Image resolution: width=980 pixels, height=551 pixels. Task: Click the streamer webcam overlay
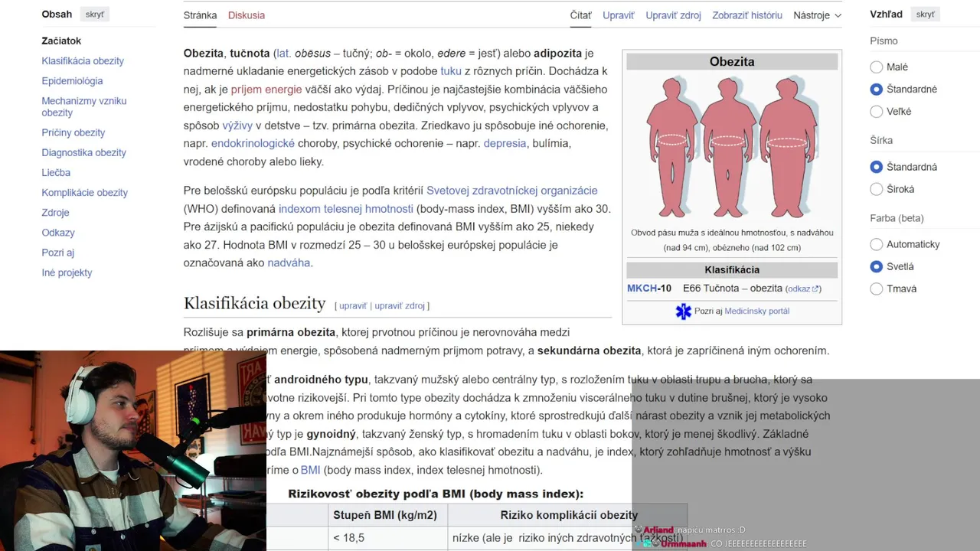coord(133,451)
